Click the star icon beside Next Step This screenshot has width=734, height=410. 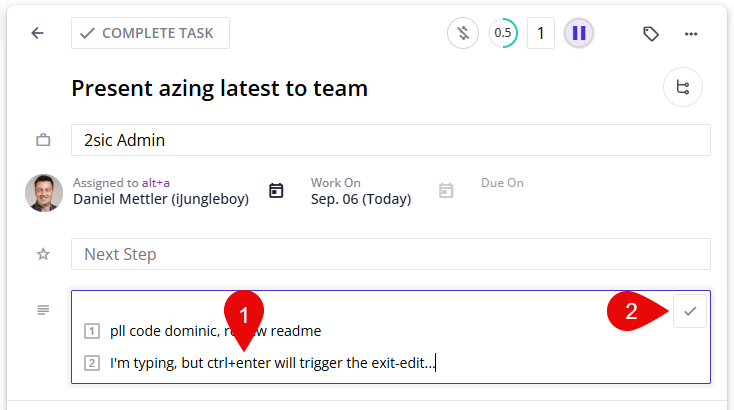point(43,254)
